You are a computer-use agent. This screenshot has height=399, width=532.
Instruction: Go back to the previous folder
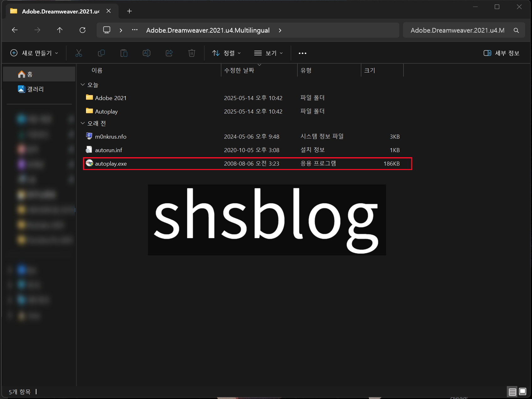point(14,30)
